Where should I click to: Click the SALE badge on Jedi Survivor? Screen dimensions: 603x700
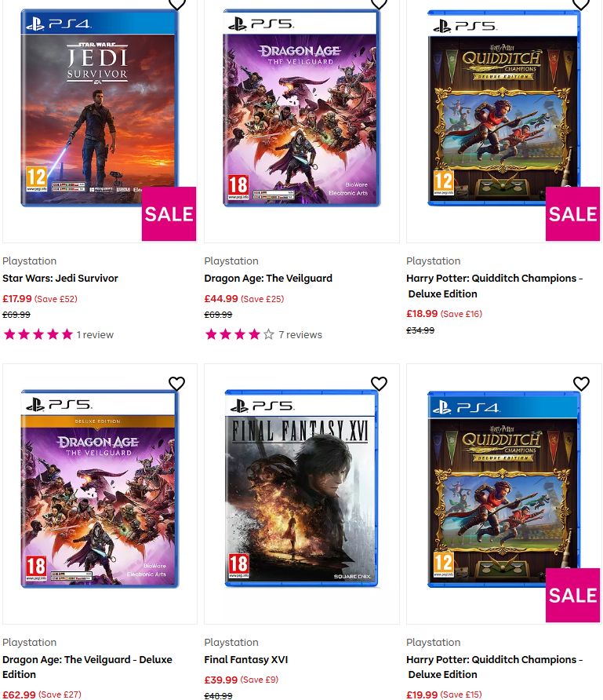click(169, 213)
